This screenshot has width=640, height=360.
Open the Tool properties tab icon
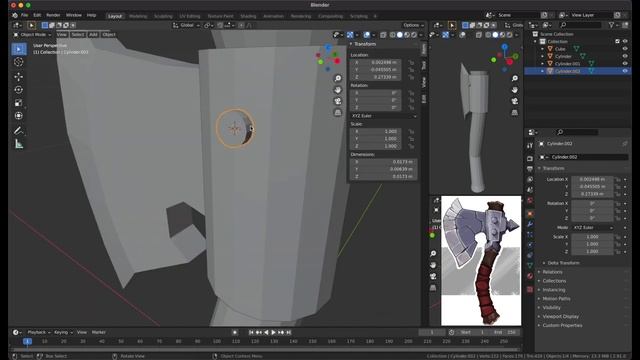coord(530,146)
